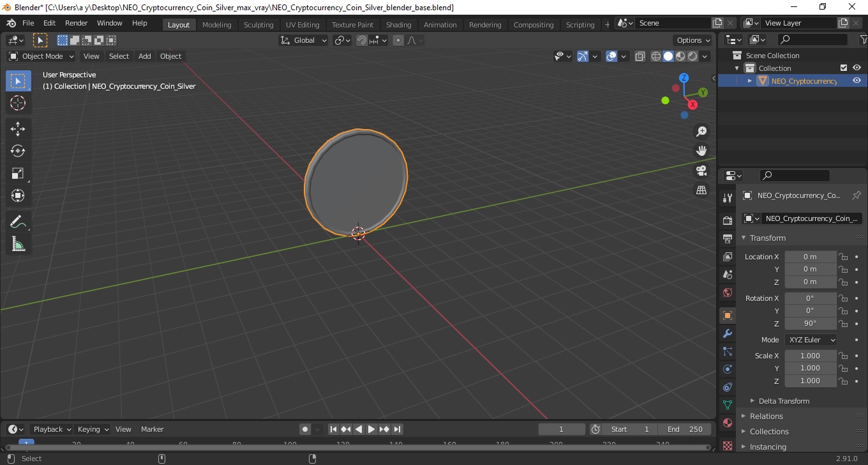The height and width of the screenshot is (465, 868).
Task: Expand the Relations panel
Action: pos(766,416)
